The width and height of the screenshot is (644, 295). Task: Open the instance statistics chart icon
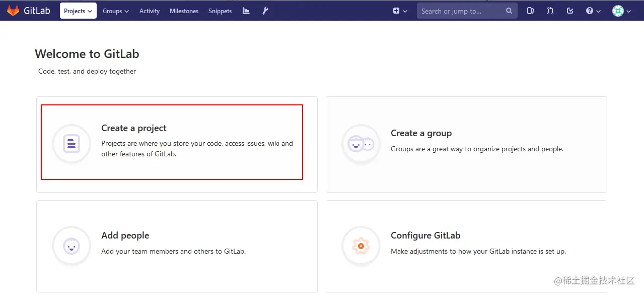pyautogui.click(x=246, y=11)
